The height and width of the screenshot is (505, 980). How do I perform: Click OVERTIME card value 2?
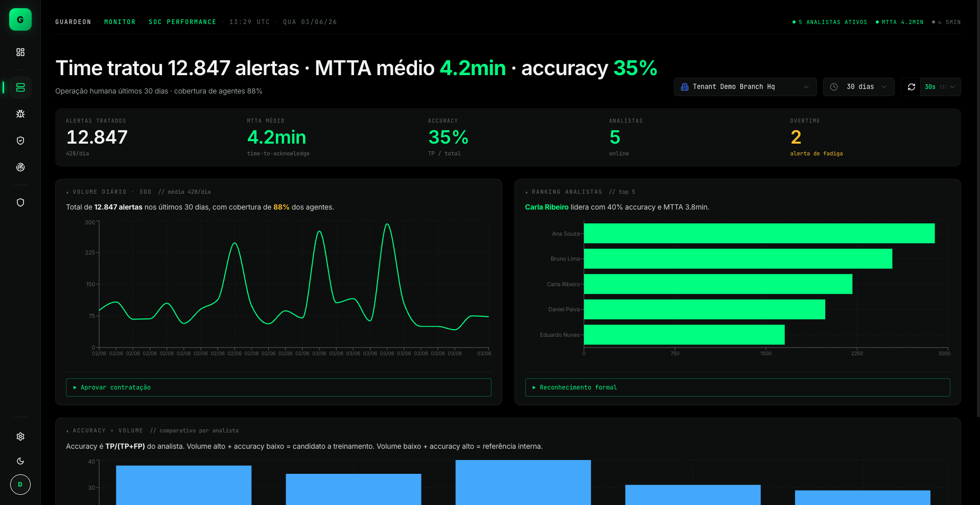coord(796,137)
